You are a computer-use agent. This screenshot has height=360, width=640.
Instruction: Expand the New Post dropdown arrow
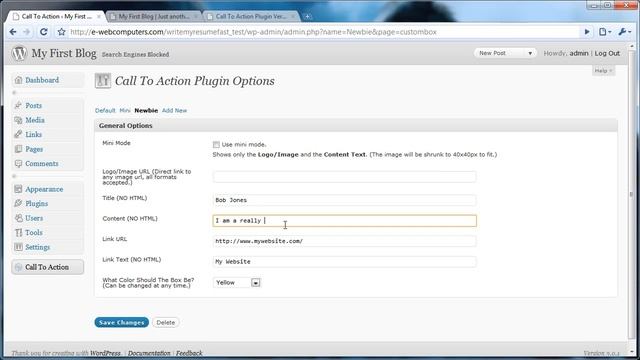click(530, 53)
